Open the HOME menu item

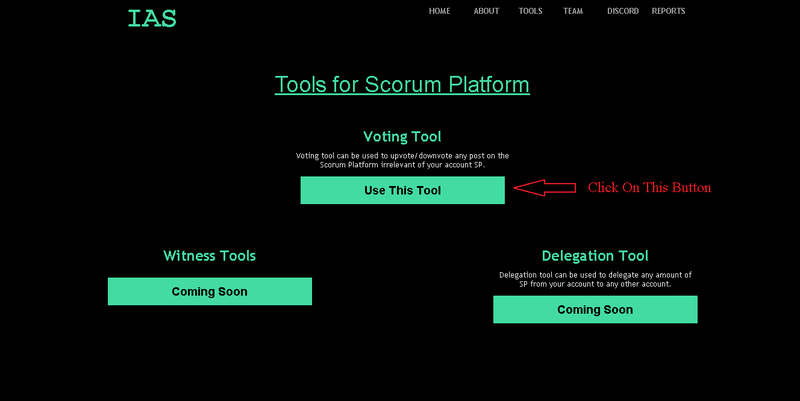pos(439,11)
